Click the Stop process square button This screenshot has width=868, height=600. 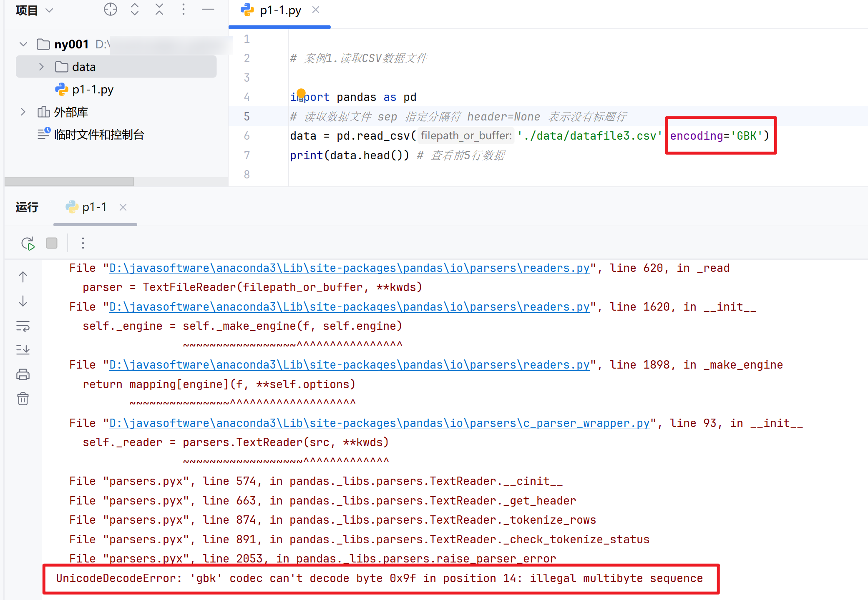tap(52, 243)
